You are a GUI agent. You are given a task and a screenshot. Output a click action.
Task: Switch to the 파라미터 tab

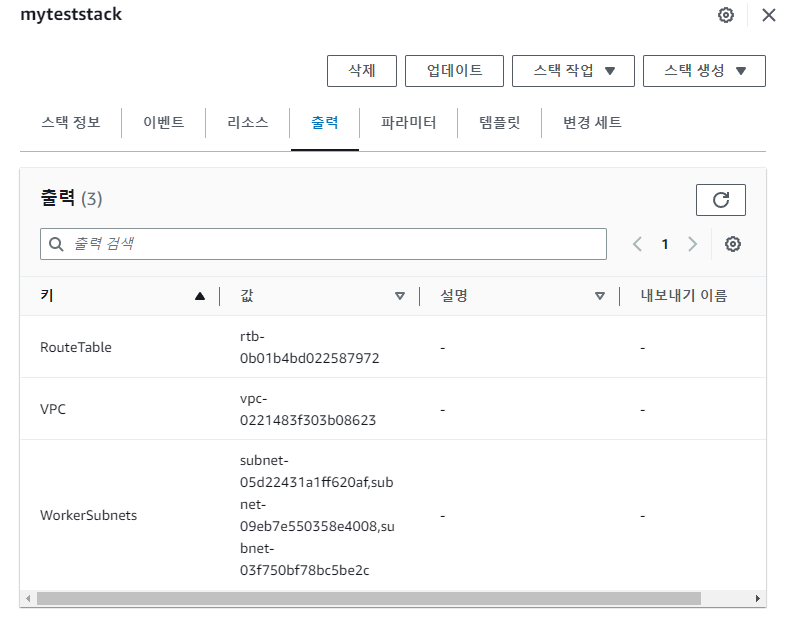408,122
